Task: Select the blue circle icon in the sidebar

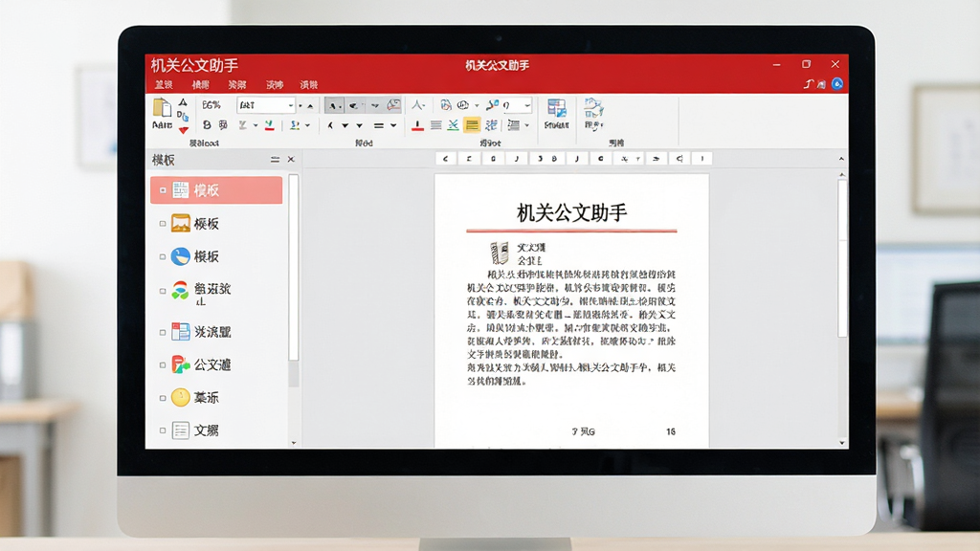Action: tap(181, 256)
